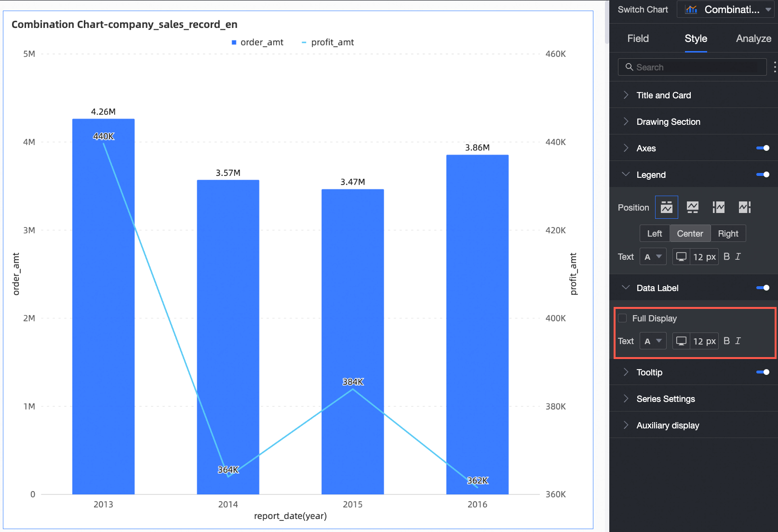This screenshot has width=778, height=532.
Task: Turn off the Axes switch
Action: (x=763, y=148)
